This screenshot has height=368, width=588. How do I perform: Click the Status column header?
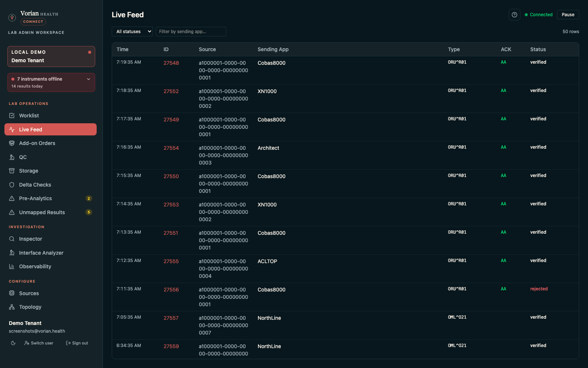point(538,49)
